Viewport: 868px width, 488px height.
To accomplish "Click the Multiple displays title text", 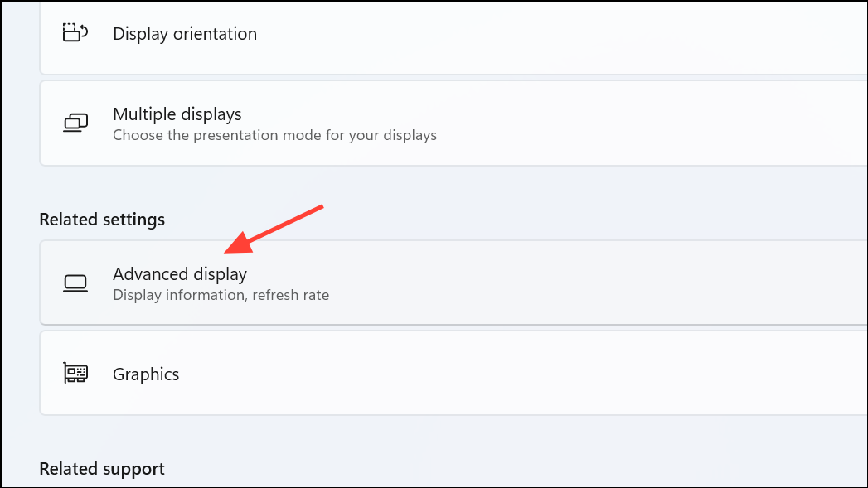I will pyautogui.click(x=177, y=114).
